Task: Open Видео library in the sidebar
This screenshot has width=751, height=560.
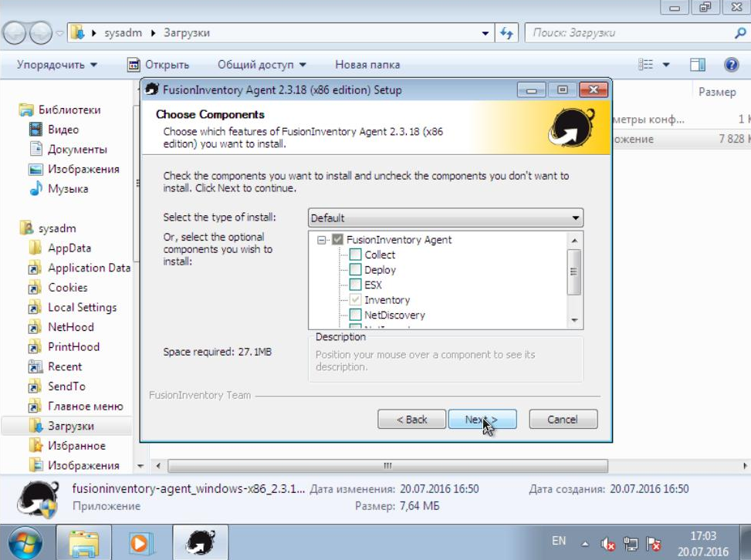Action: click(54, 130)
